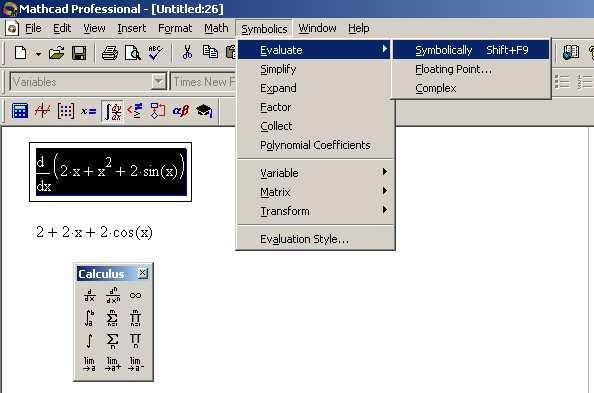Screen dimensions: 594x393
Task: Click the bulleted list icon
Action: (x=562, y=81)
